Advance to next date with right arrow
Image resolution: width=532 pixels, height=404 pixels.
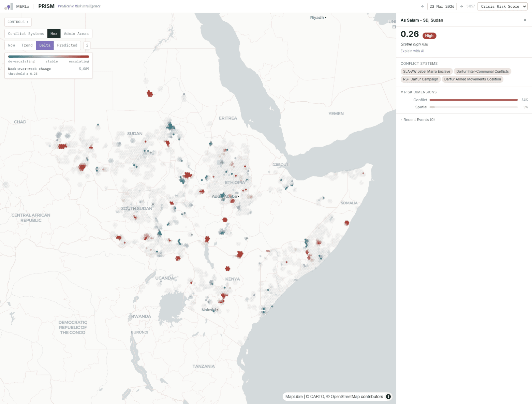click(x=462, y=6)
